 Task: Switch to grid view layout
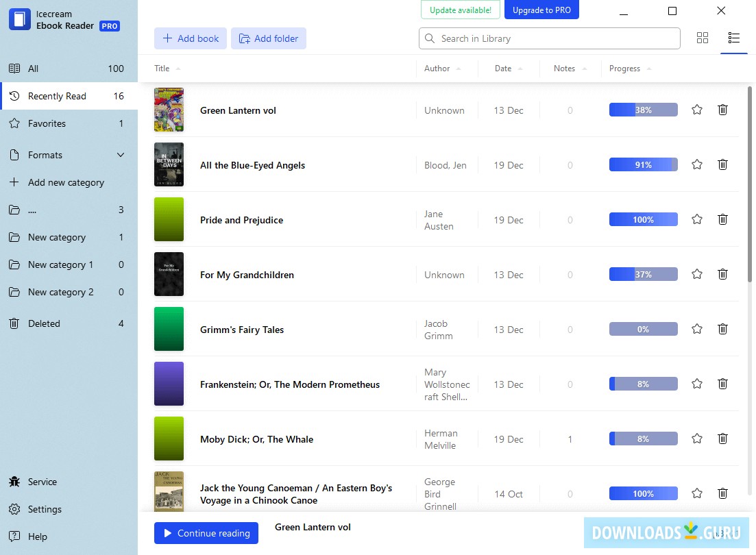point(703,38)
